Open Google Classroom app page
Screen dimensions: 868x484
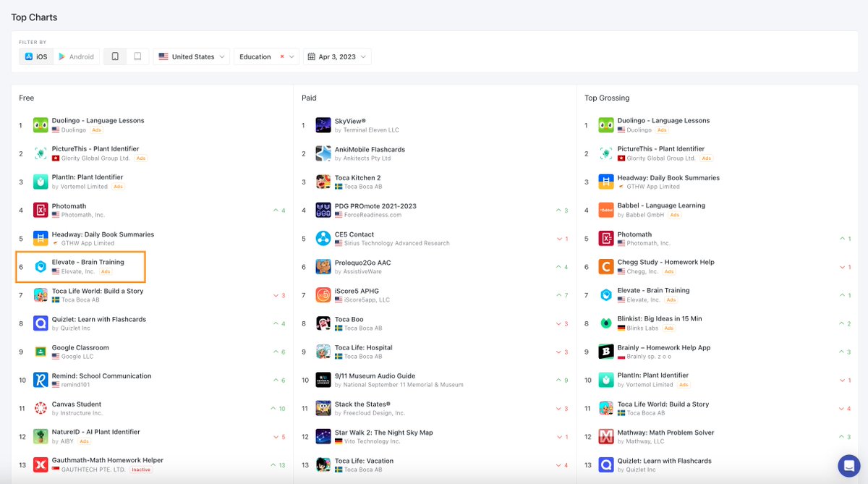tap(80, 347)
